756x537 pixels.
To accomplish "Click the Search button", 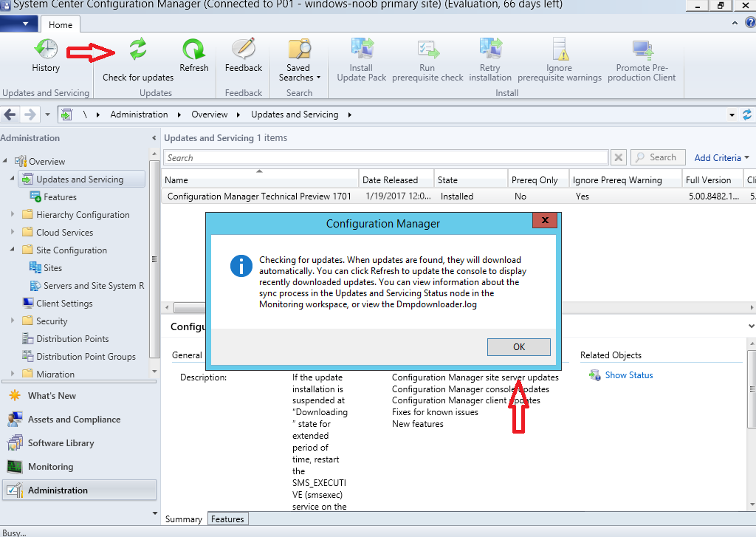I will (x=658, y=157).
